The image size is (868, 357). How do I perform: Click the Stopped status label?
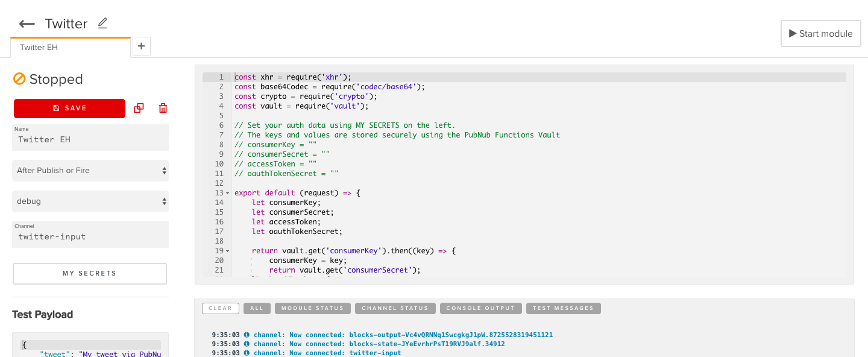coord(56,79)
